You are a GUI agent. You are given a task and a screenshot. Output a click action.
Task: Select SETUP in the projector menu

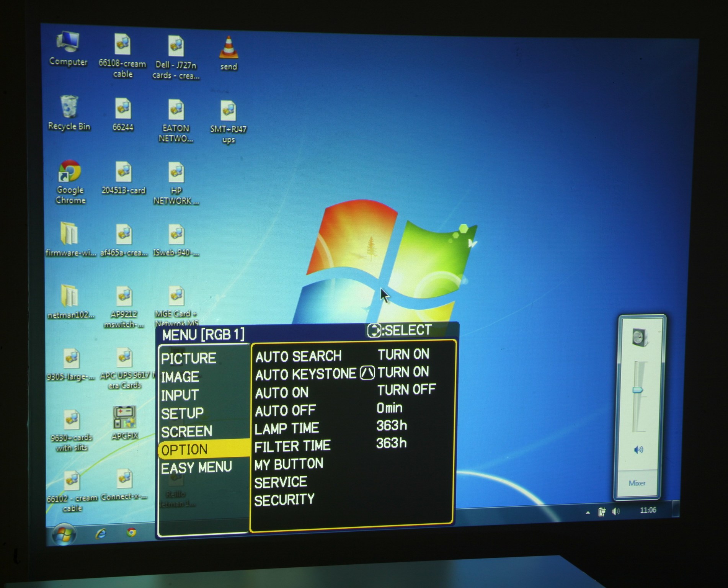click(182, 413)
